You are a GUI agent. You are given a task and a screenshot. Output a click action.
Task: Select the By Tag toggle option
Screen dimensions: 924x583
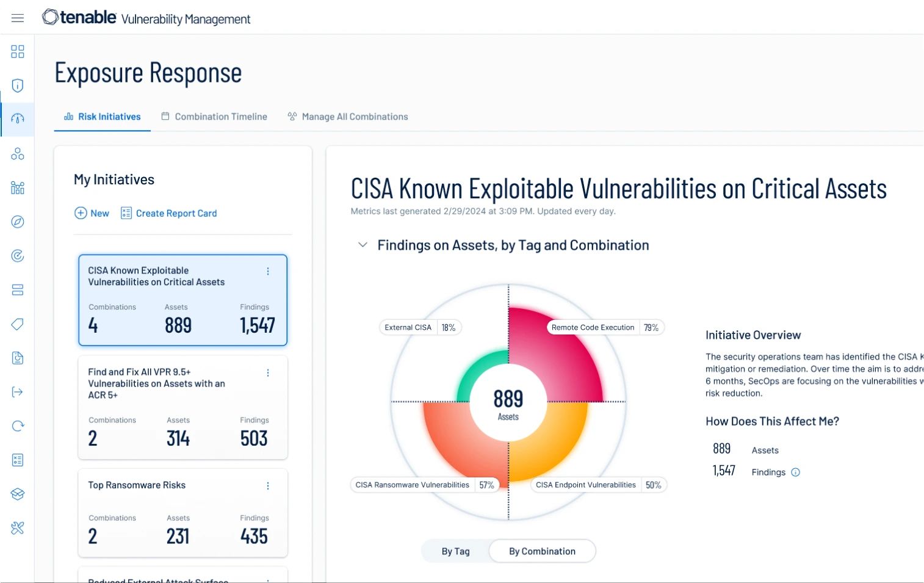[x=455, y=551]
